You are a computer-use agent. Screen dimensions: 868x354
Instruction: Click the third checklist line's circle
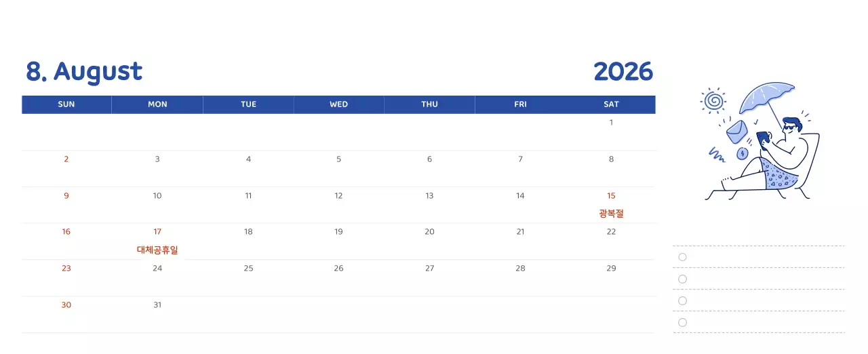click(x=682, y=300)
